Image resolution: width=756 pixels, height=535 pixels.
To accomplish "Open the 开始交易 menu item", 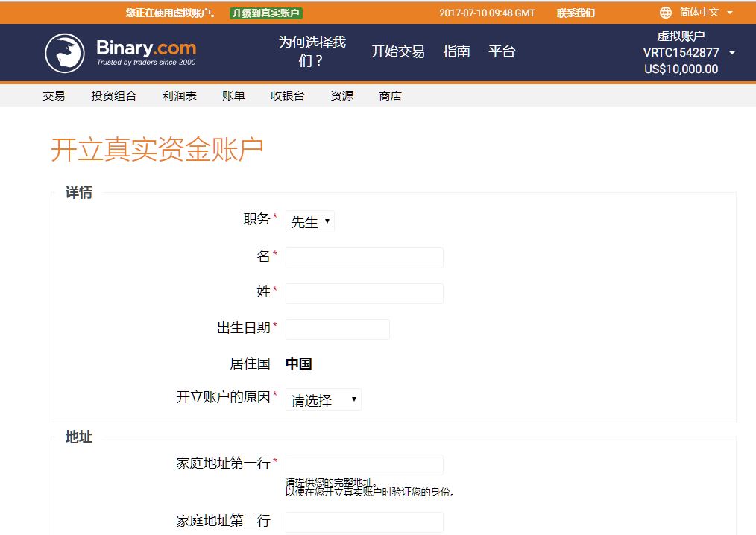I will coord(397,51).
